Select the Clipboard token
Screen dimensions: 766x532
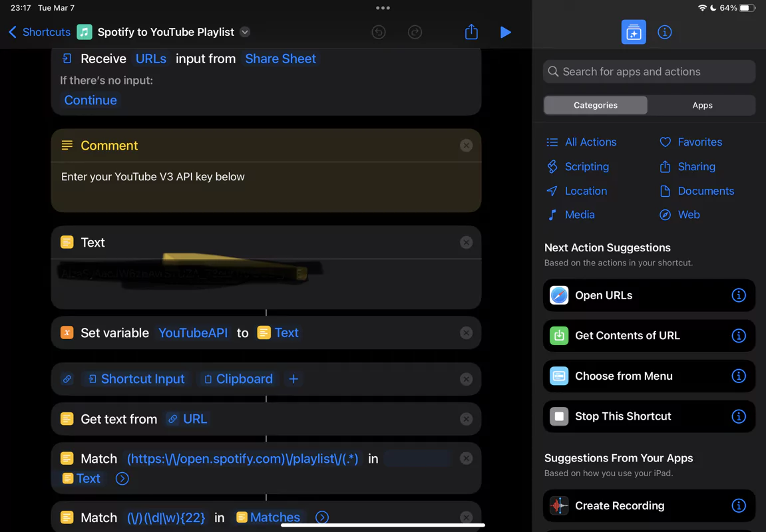point(238,379)
